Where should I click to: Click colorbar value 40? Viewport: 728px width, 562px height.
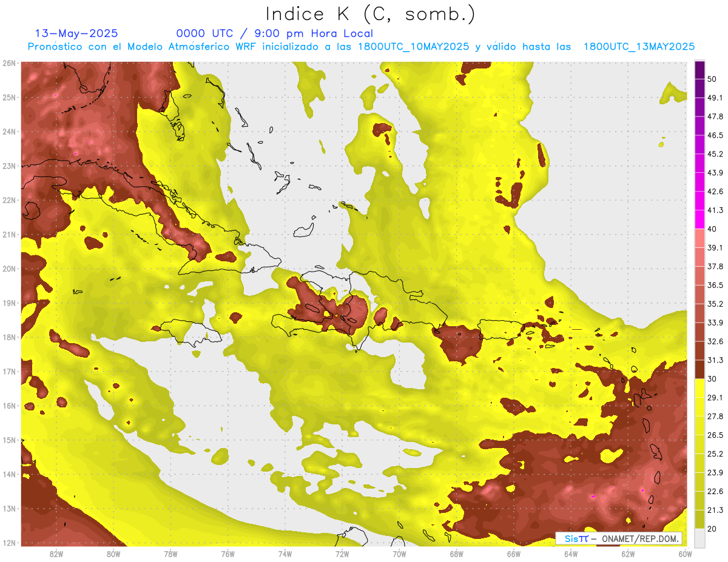coord(712,229)
